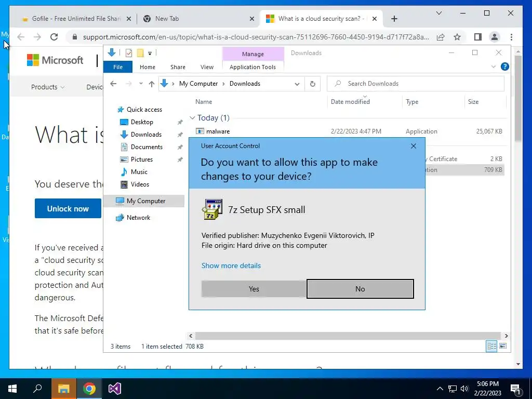Screen dimensions: 532x399
Task: Click No in the User Account Control prompt
Action: pyautogui.click(x=360, y=289)
